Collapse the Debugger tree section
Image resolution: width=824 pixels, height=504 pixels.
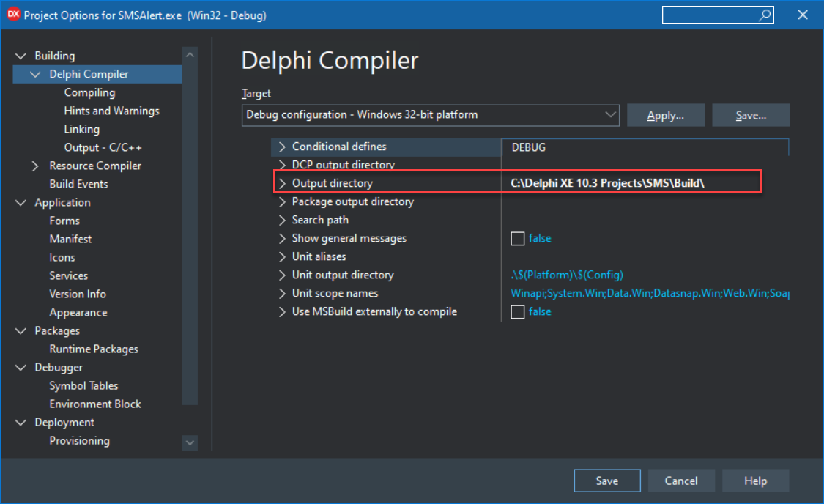click(21, 367)
